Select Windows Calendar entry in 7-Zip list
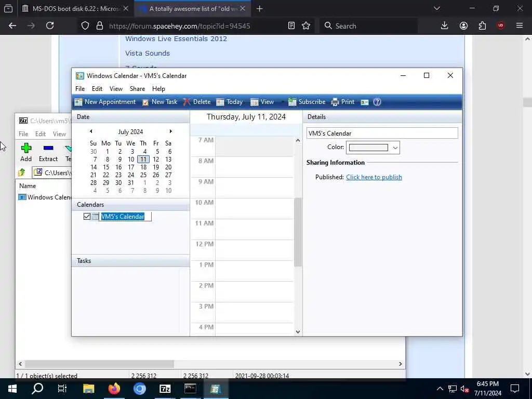Viewport: 532px width, 399px height. point(45,197)
